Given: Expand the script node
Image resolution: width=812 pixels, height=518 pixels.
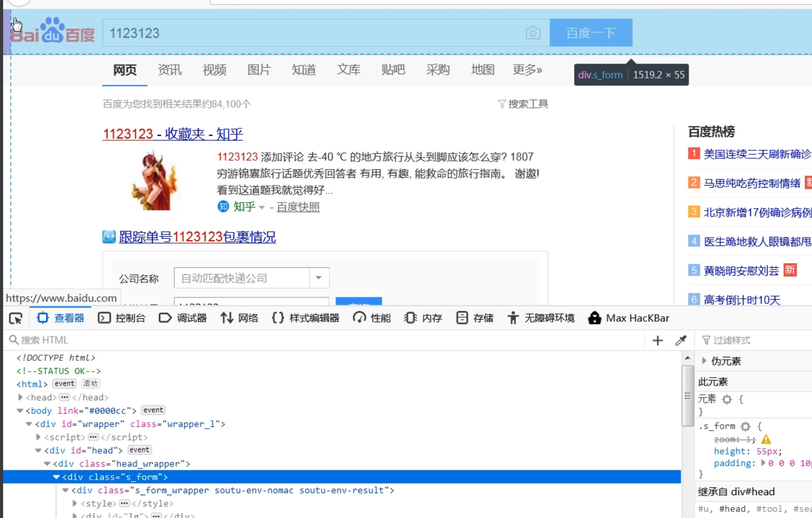Looking at the screenshot, I should click(x=39, y=437).
